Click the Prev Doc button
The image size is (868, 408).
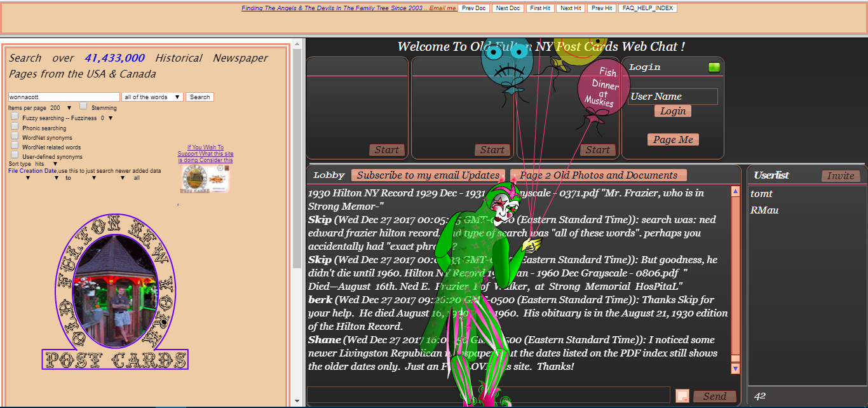pos(474,8)
